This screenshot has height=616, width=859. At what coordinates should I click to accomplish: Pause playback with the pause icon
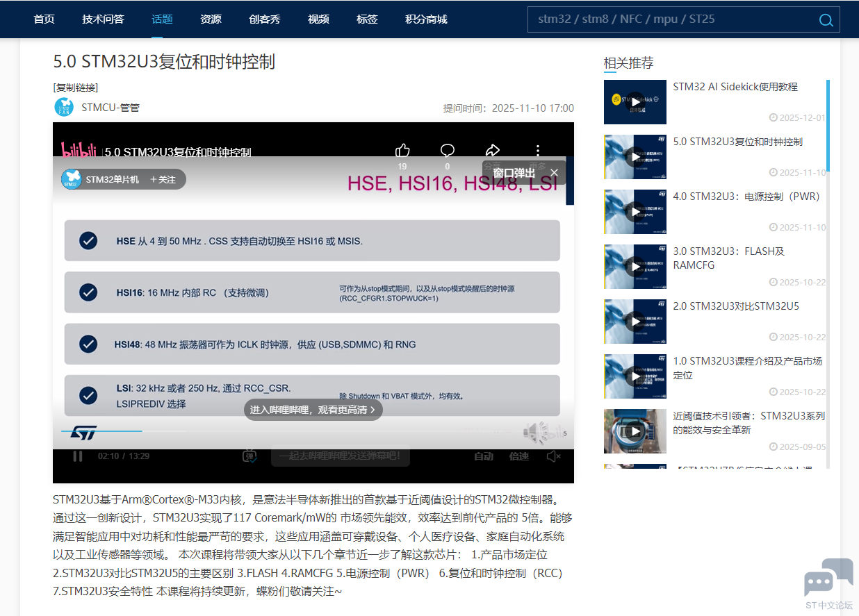[x=77, y=456]
